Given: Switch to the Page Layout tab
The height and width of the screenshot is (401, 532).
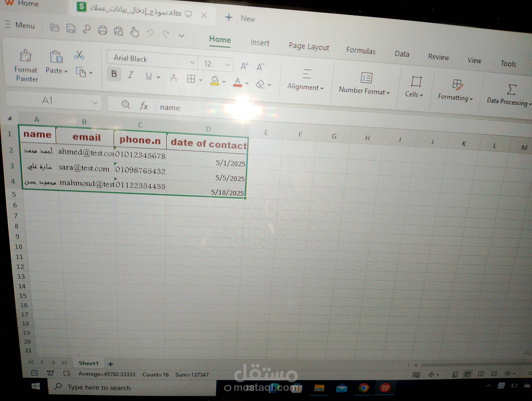Looking at the screenshot, I should coord(309,46).
